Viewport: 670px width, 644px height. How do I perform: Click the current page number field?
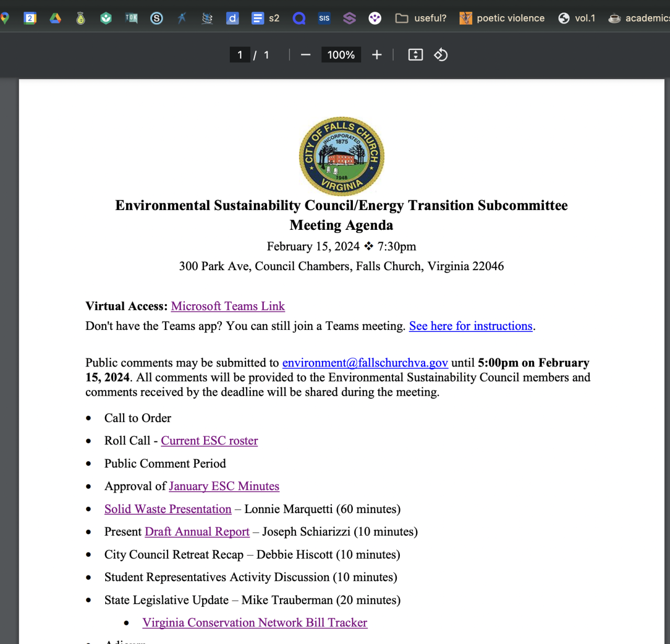pos(240,55)
